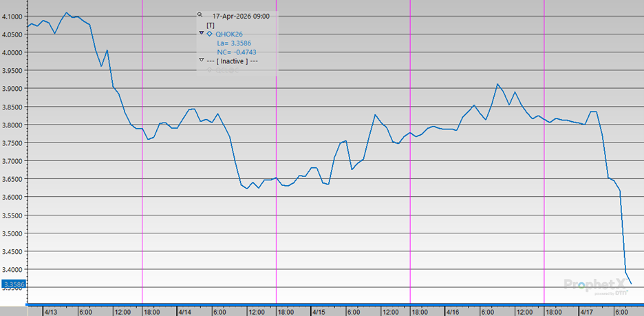This screenshot has width=644, height=316.
Task: Click the faded diamond icon under Inactive
Action: point(209,69)
